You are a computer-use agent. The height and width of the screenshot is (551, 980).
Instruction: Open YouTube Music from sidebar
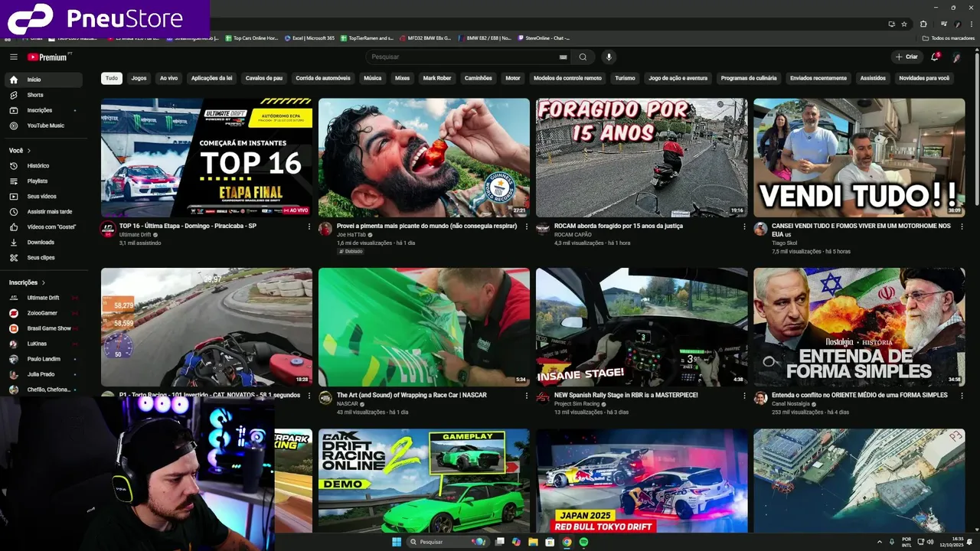point(44,126)
